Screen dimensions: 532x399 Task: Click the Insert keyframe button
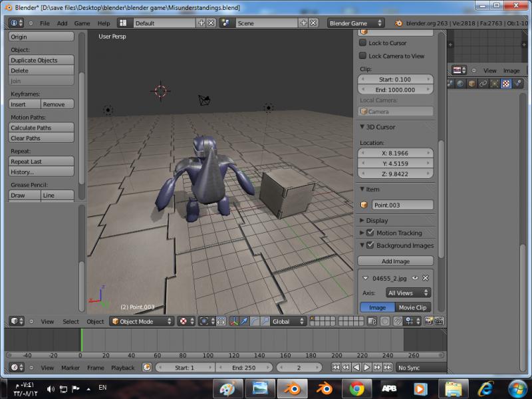[x=25, y=104]
